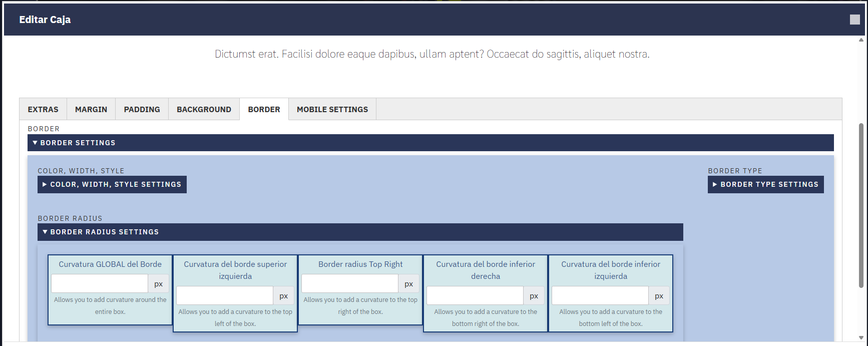Click the scroll down arrow of the dialog
The width and height of the screenshot is (868, 346).
(861, 337)
